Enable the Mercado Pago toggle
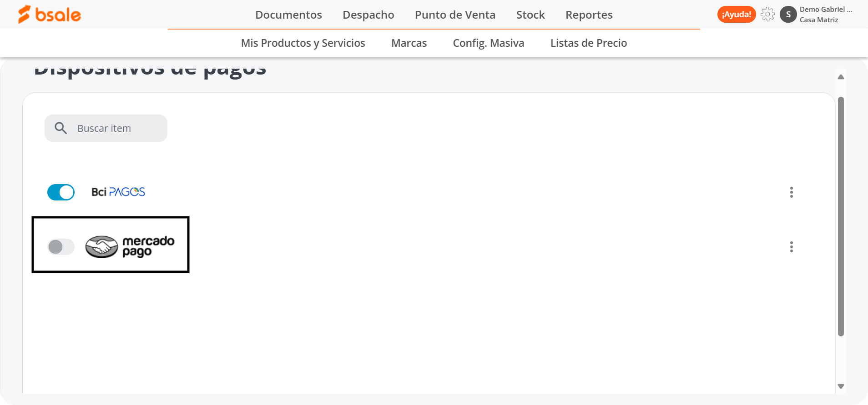This screenshot has width=868, height=405. [61, 247]
